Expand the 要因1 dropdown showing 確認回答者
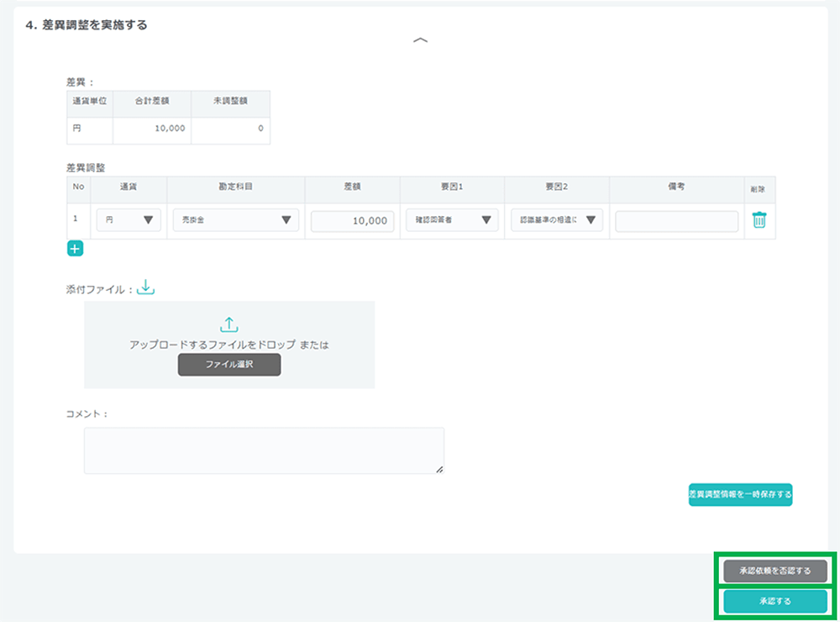Screen dimensions: 840x622 coord(451,220)
